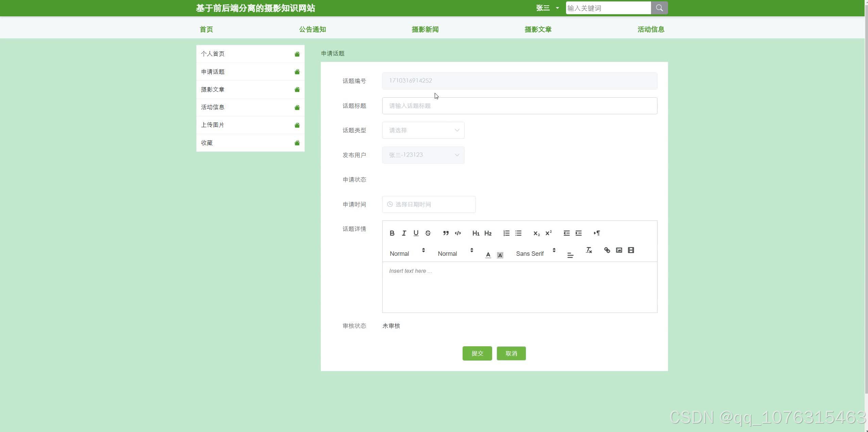Click the 提交 submit button
Viewport: 868px width, 432px height.
[477, 353]
